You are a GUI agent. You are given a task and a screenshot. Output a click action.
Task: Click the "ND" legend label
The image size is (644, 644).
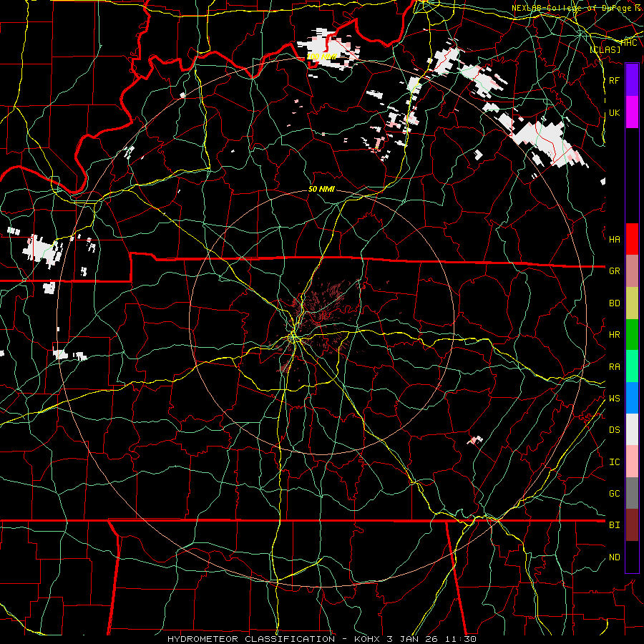[614, 557]
